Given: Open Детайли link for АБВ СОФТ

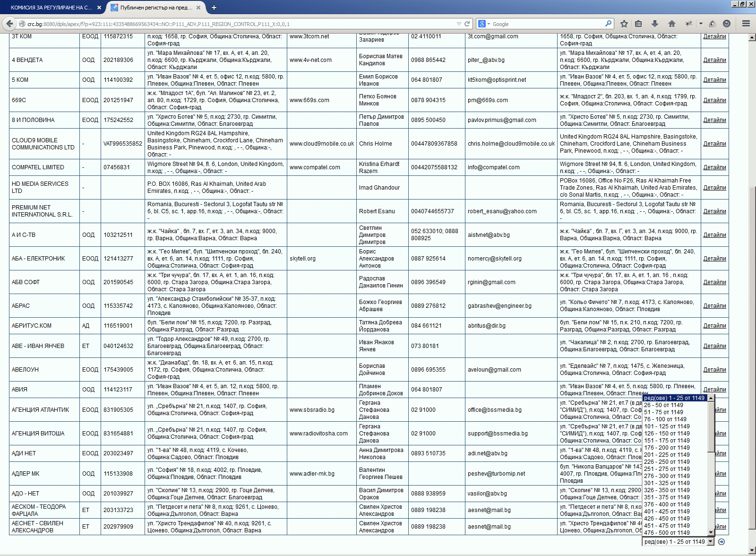Looking at the screenshot, I should pos(714,282).
